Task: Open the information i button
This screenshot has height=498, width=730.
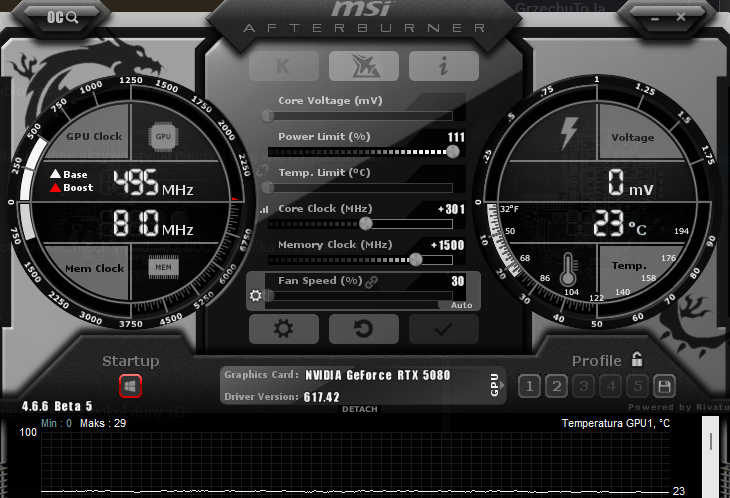Action: (x=444, y=66)
